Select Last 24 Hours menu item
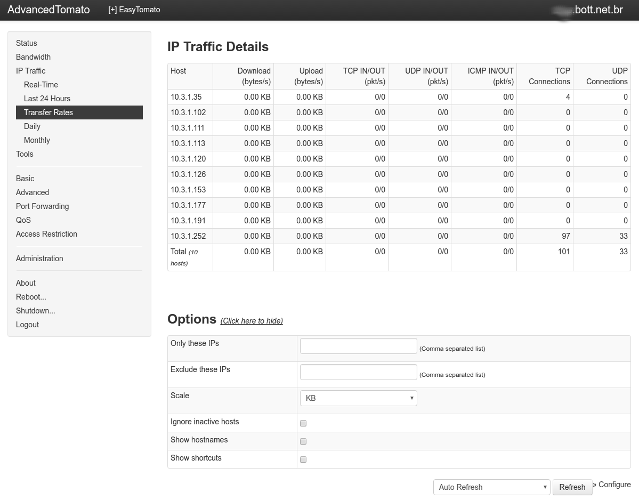639x500 pixels. coord(45,98)
